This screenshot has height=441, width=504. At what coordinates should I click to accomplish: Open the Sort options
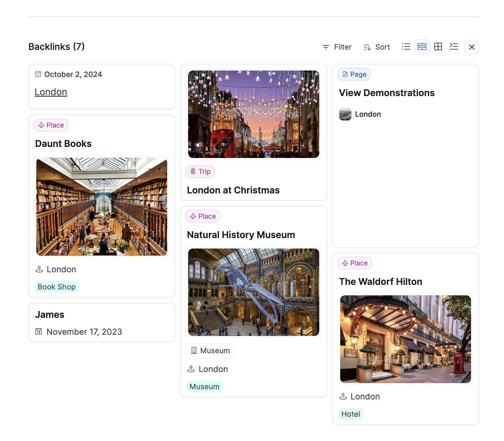point(377,47)
